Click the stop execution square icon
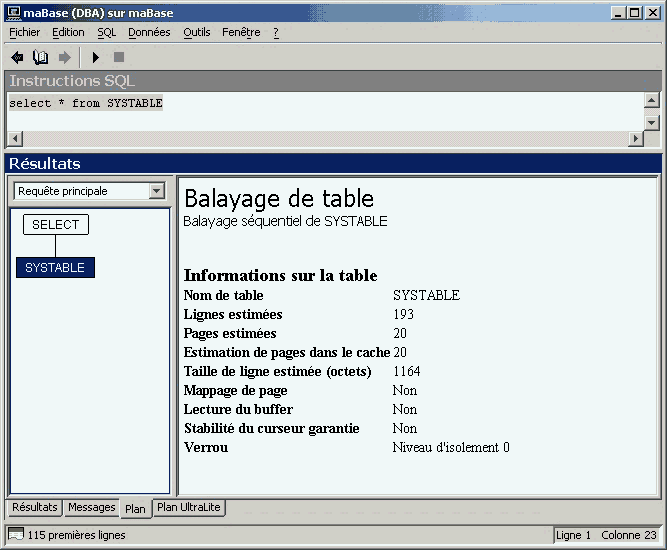667x550 pixels. (x=119, y=57)
